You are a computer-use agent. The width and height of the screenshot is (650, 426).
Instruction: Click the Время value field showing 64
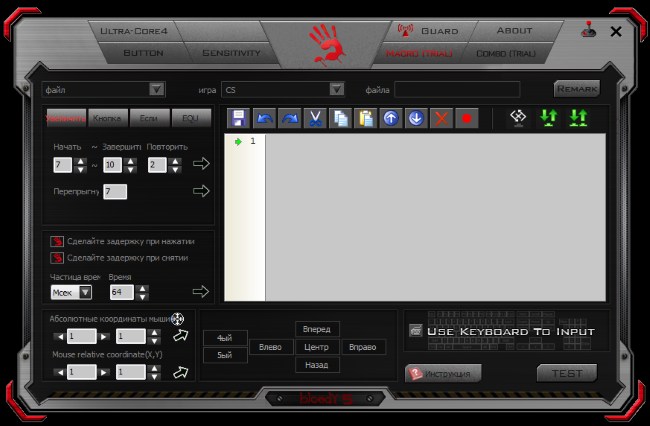(121, 292)
